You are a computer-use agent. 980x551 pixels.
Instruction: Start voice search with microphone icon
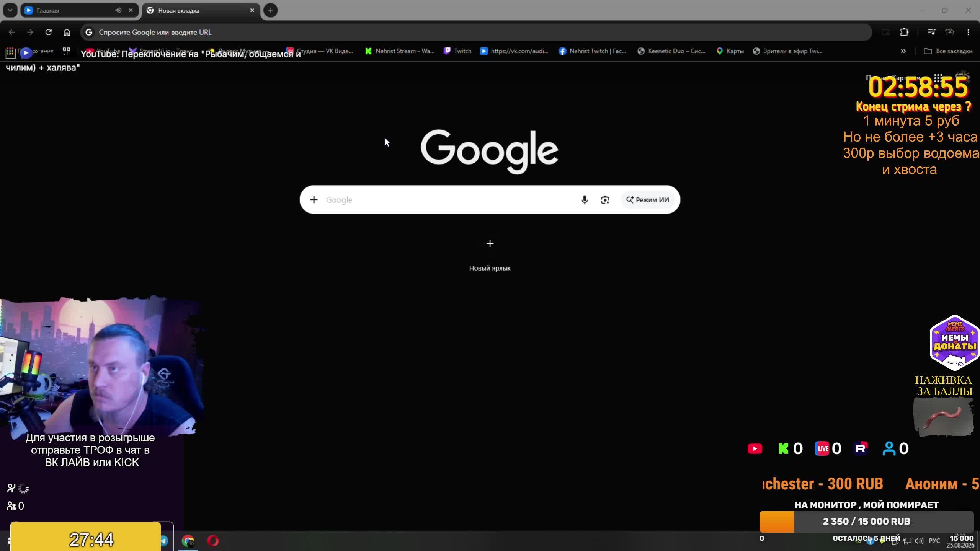[585, 200]
